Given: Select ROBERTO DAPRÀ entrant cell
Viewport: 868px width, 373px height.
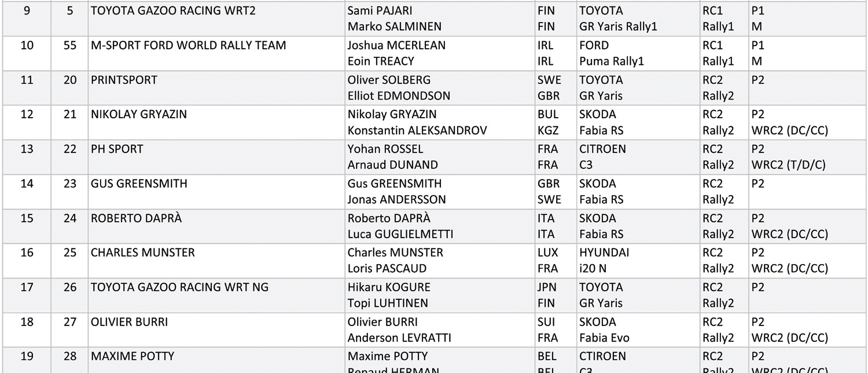Looking at the screenshot, I should (216, 226).
